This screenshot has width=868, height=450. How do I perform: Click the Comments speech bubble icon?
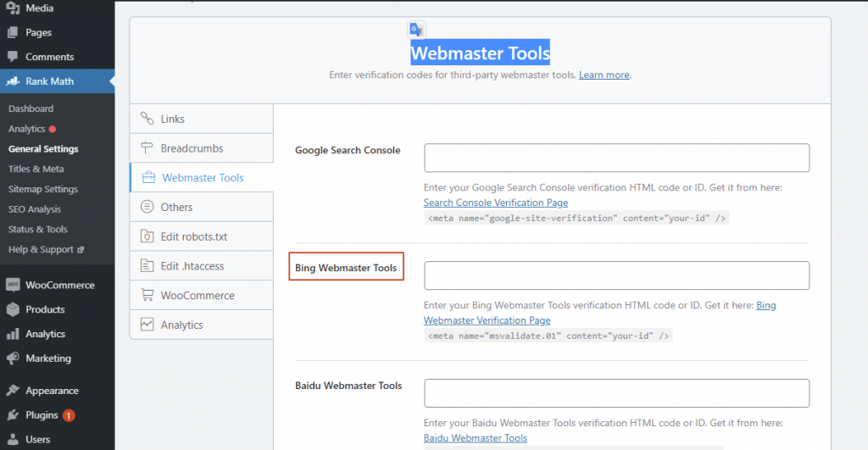coord(13,57)
